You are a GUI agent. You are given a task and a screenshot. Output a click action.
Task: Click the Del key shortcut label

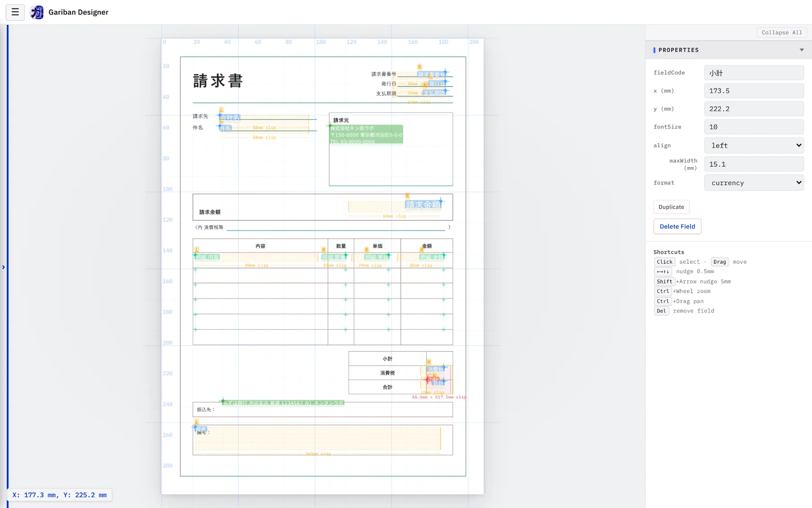[661, 311]
